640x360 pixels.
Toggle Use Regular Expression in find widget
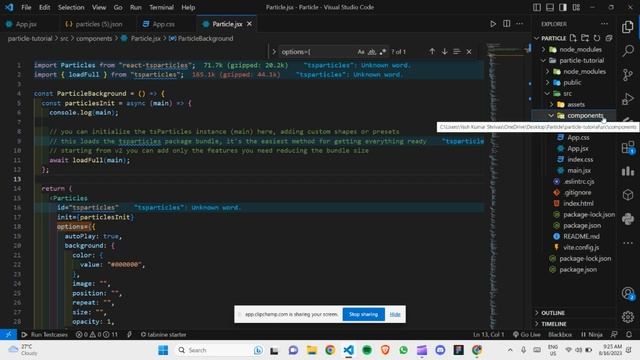click(x=382, y=52)
